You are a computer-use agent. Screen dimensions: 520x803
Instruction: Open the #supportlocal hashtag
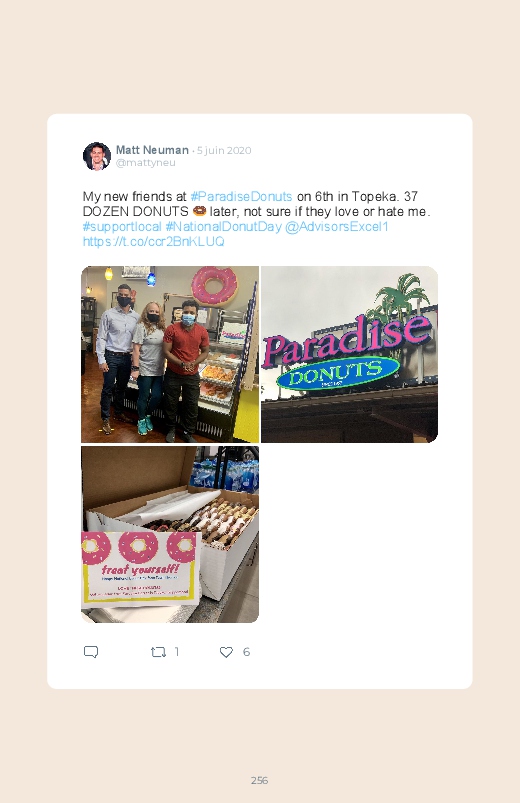pos(122,226)
